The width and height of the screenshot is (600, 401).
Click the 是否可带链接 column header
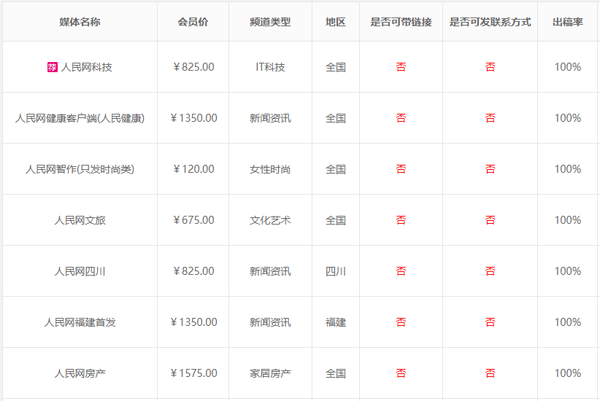pos(401,21)
